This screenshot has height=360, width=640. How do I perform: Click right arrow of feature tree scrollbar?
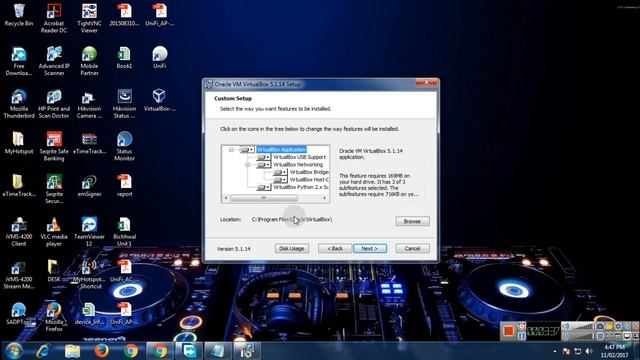point(324,198)
